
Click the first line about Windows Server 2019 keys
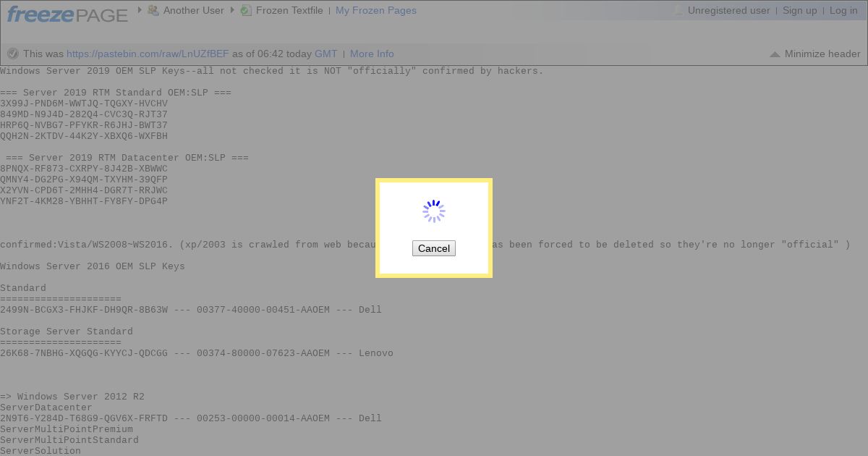(272, 71)
